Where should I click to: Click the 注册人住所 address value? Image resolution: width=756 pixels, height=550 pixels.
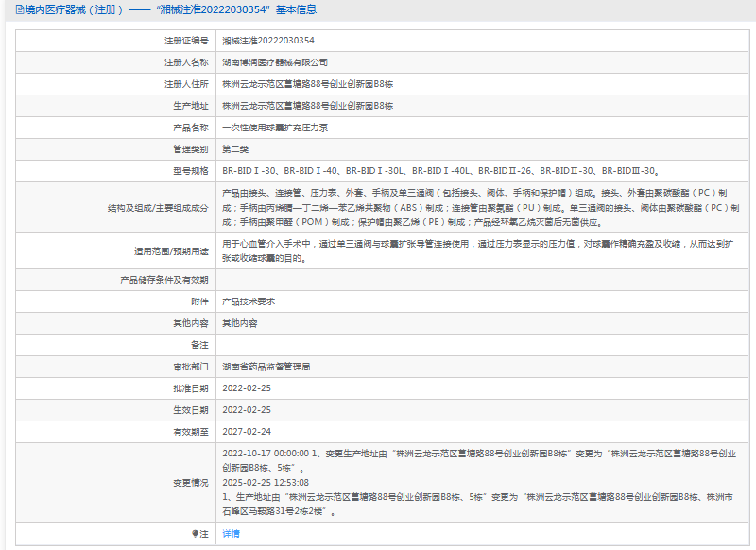pyautogui.click(x=308, y=84)
